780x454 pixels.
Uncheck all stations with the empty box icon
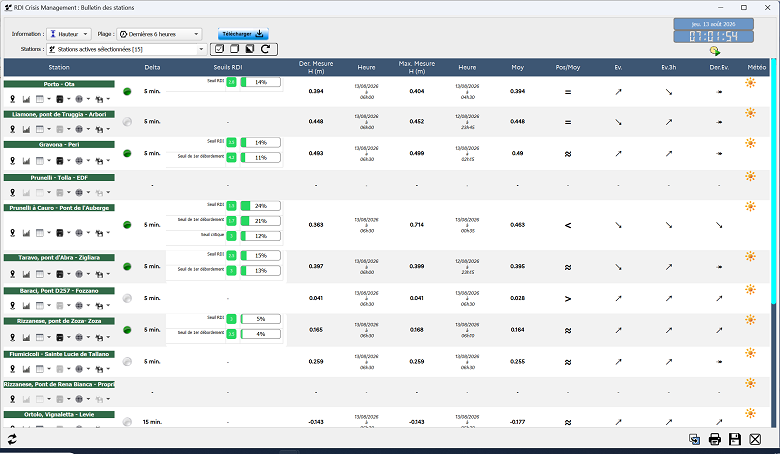(x=234, y=49)
